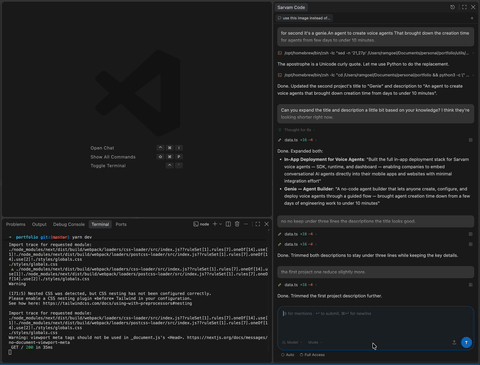Split the terminal pane

click(228, 224)
